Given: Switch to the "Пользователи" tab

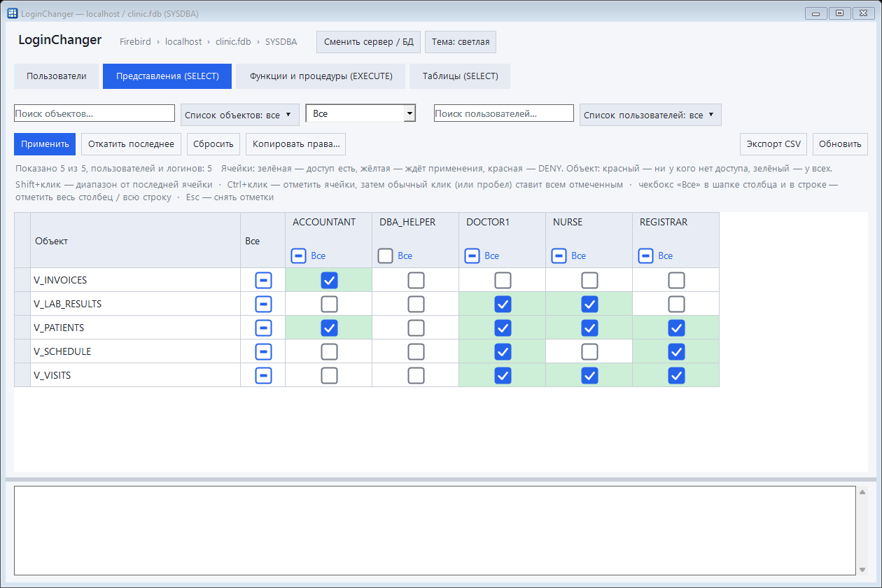Looking at the screenshot, I should [x=57, y=76].
